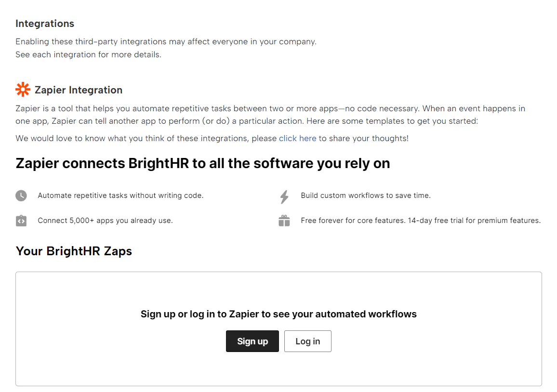
Task: Click the "Free forever for core features" text
Action: 420,221
